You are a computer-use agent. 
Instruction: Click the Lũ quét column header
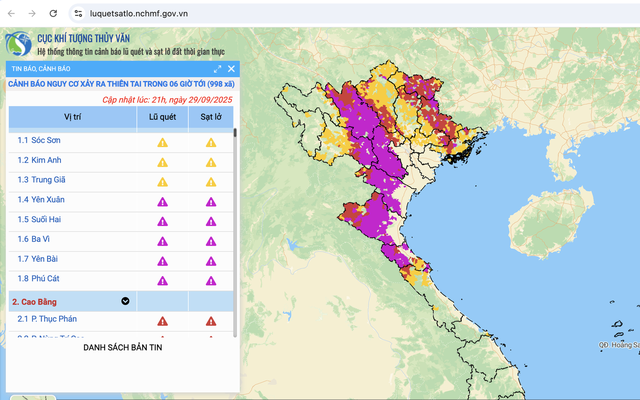[x=162, y=117]
